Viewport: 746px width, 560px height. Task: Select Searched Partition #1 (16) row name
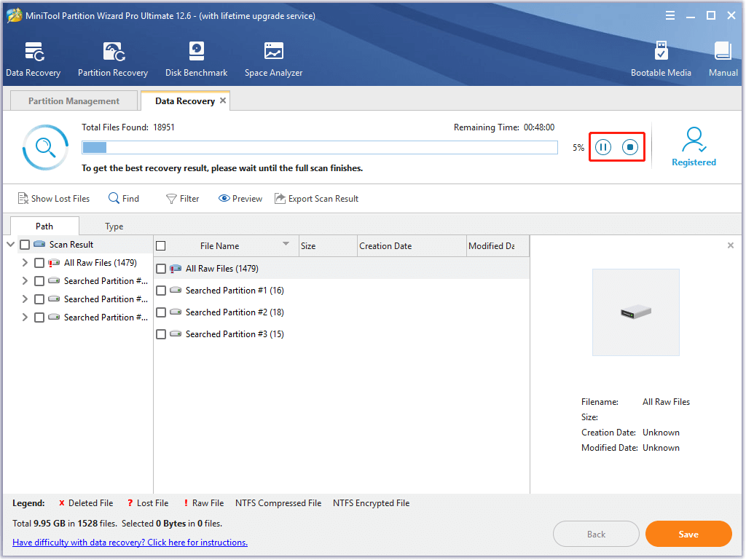point(235,291)
